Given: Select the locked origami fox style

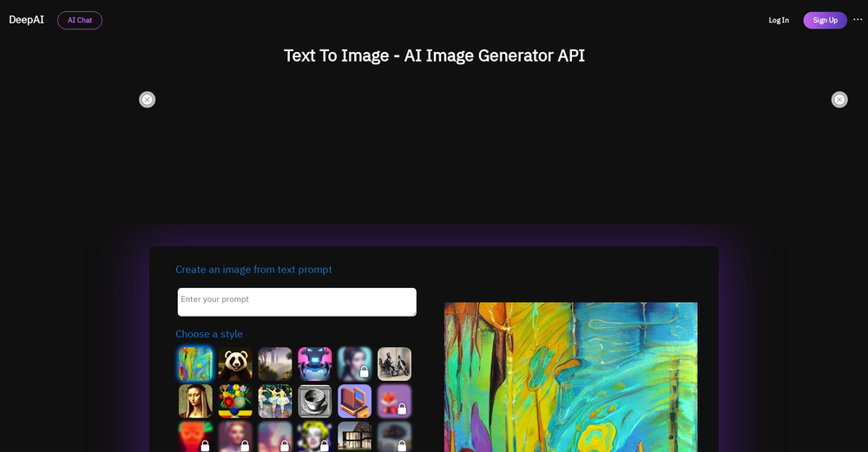Looking at the screenshot, I should point(394,401).
